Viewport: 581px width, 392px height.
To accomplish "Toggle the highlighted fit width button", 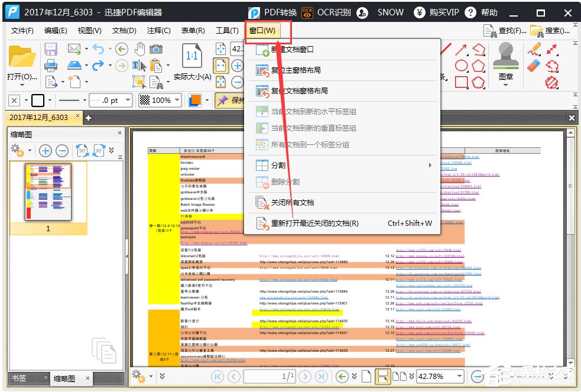I will [x=221, y=65].
